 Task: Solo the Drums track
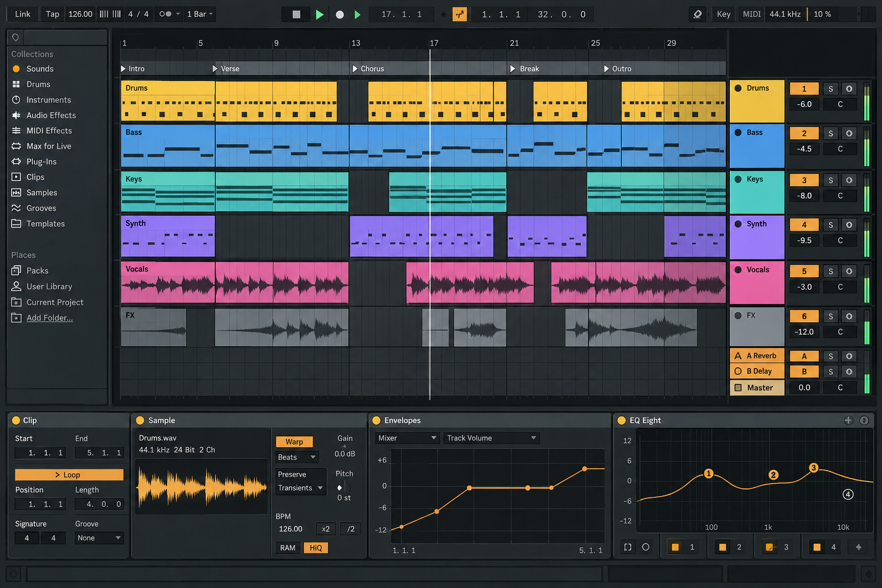tap(830, 88)
